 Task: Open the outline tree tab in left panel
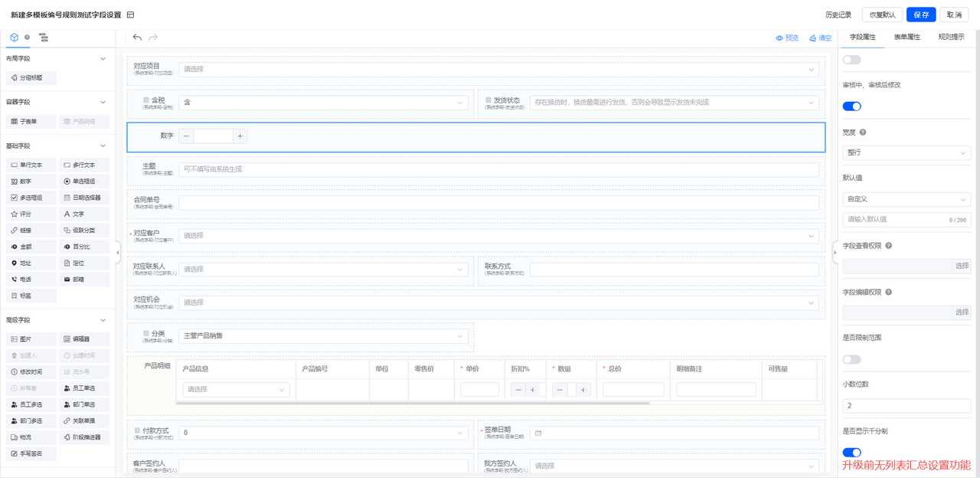pyautogui.click(x=43, y=37)
